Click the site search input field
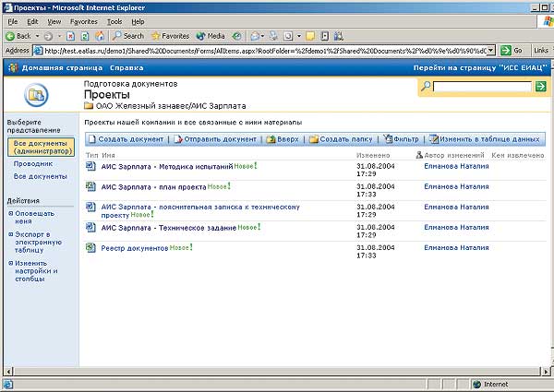 point(482,87)
